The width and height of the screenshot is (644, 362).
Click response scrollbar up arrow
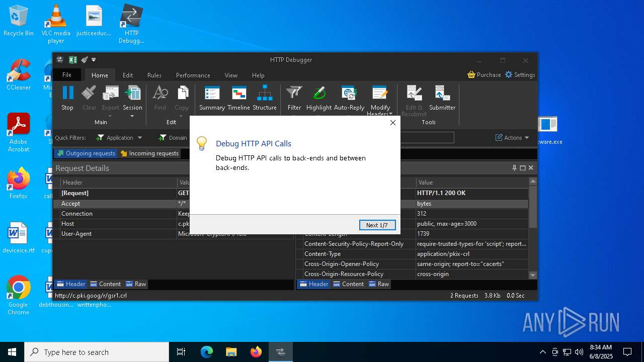(533, 181)
